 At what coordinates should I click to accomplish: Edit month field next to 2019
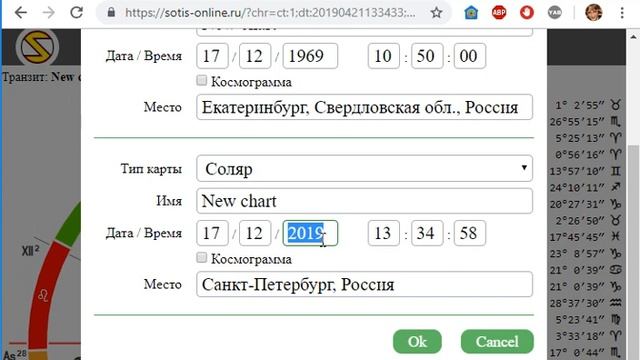point(255,233)
